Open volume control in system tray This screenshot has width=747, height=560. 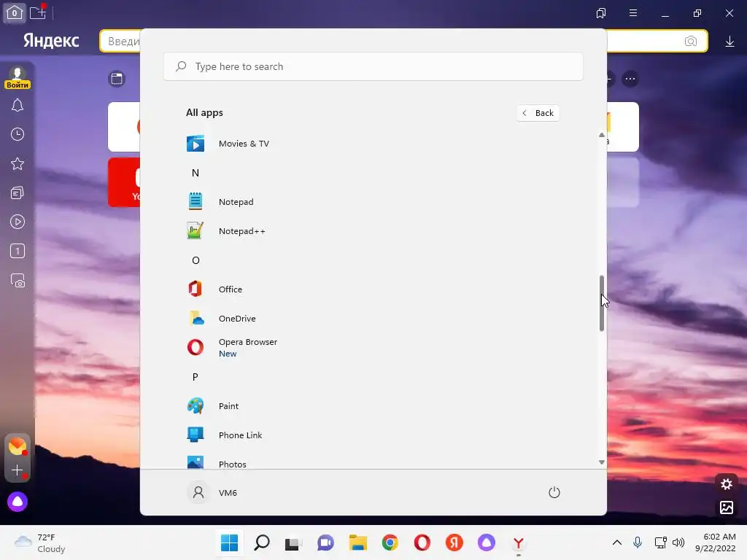(678, 542)
